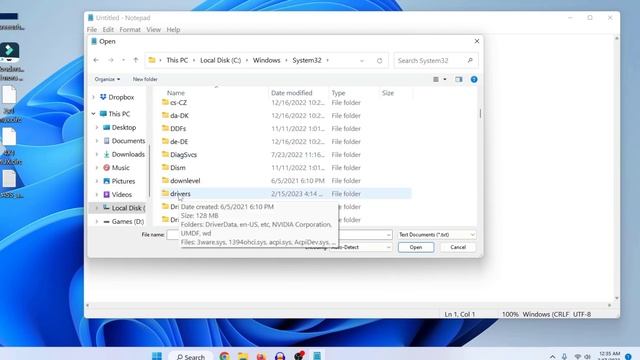
Task: Click This PC in address breadcrumb
Action: point(177,60)
